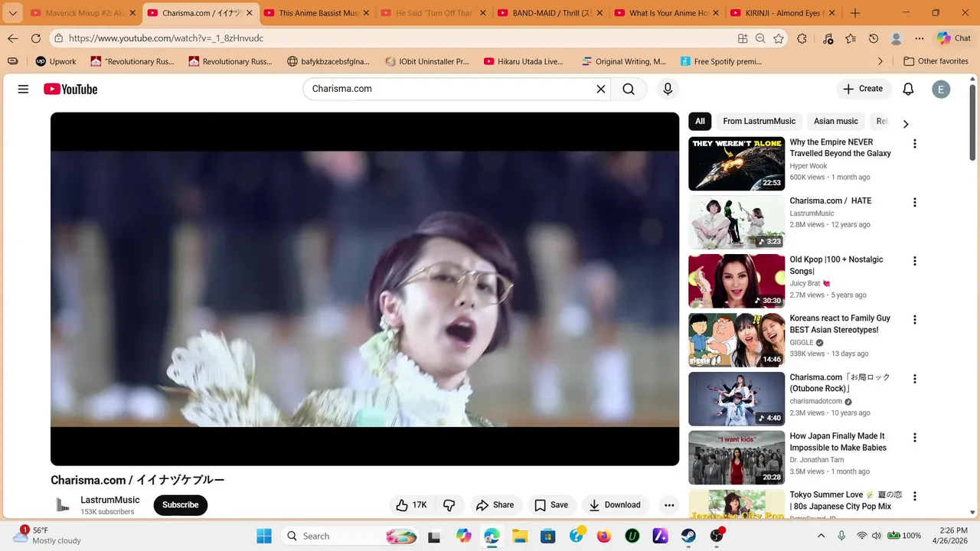Subscribe to LastrumMusic channel
The image size is (980, 551).
pos(181,505)
